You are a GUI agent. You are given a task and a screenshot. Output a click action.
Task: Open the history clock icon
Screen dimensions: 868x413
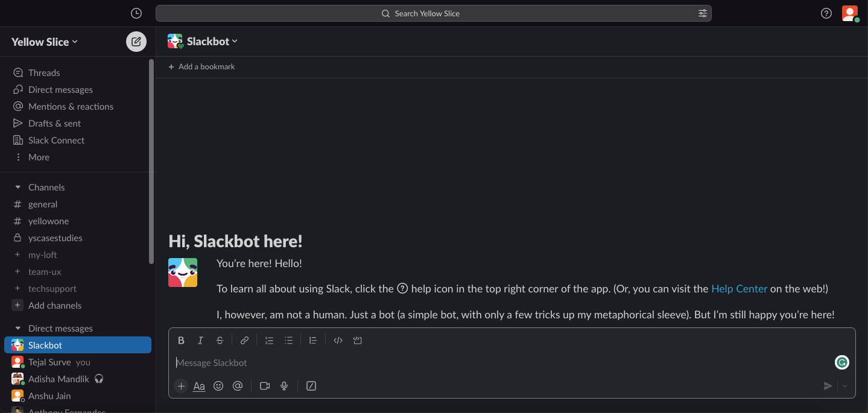point(136,13)
